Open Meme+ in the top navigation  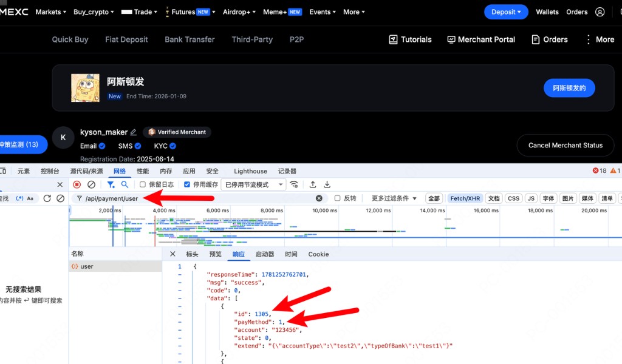click(282, 12)
